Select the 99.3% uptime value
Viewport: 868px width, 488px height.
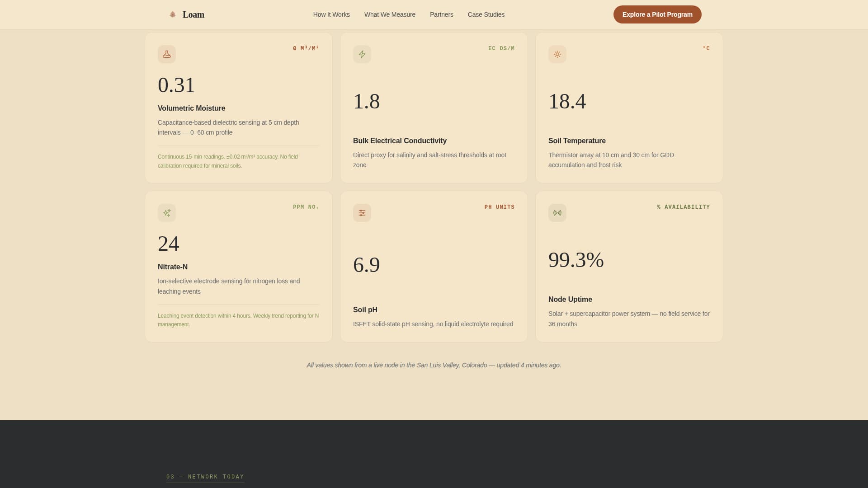[576, 260]
